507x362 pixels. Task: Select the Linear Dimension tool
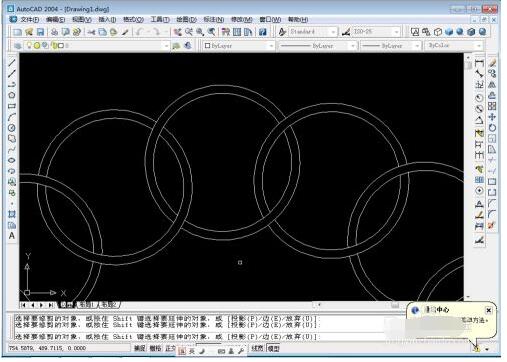tap(479, 63)
